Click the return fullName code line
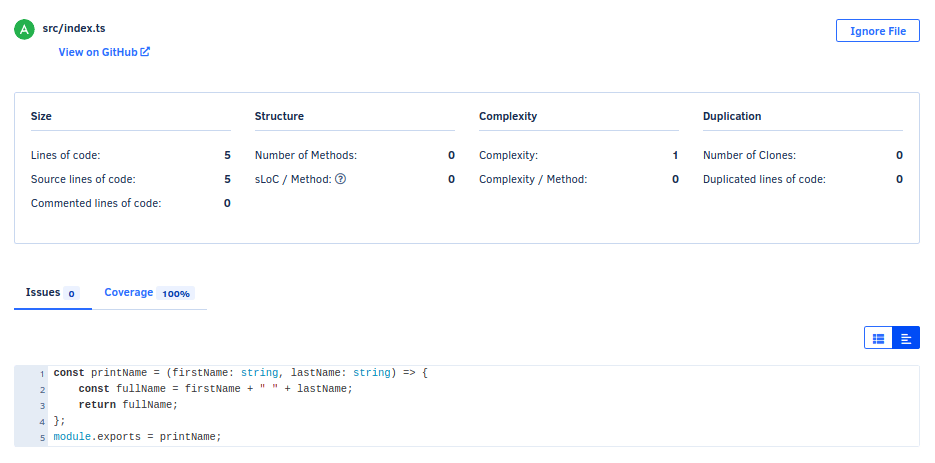 point(127,404)
